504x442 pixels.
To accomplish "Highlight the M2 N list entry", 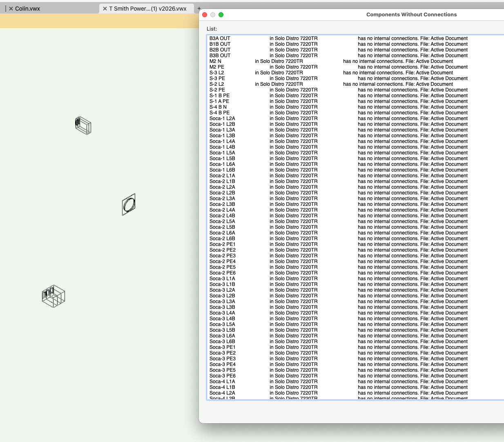I will [215, 61].
